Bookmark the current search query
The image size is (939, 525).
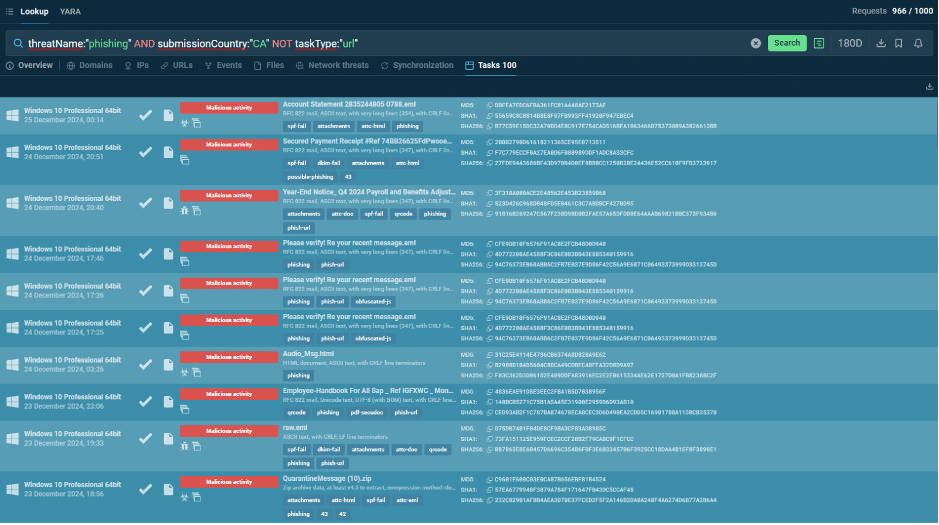pos(899,43)
